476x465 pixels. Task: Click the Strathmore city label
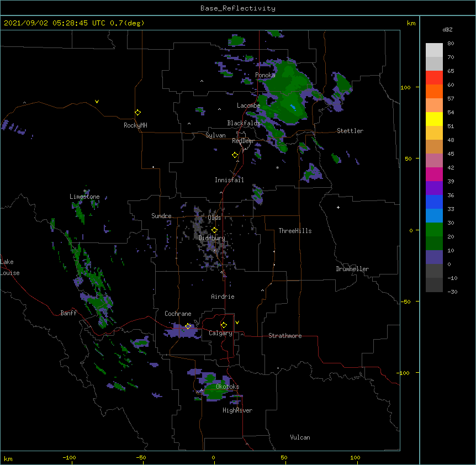pos(285,336)
